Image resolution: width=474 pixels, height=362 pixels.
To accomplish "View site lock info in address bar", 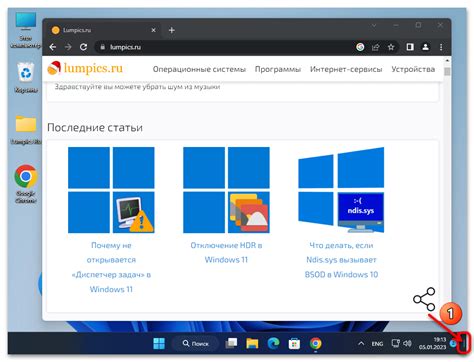I will point(103,47).
